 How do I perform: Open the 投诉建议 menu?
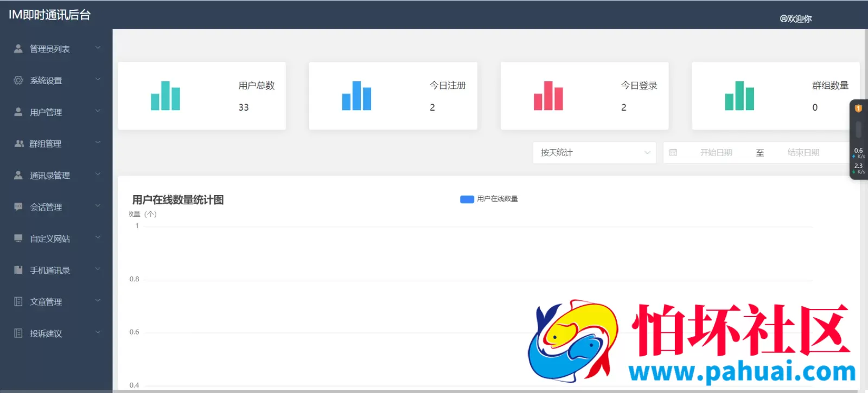(x=56, y=333)
